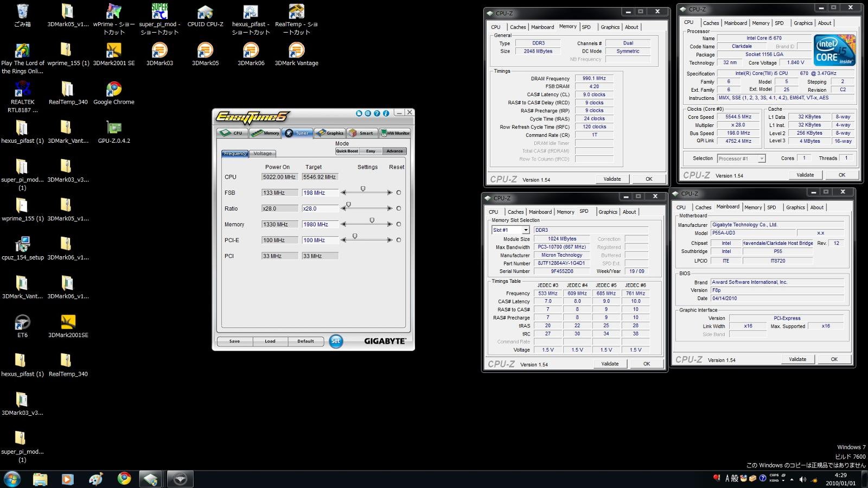This screenshot has height=488, width=868.
Task: Click the Set button in EasyTune6
Action: tap(336, 341)
